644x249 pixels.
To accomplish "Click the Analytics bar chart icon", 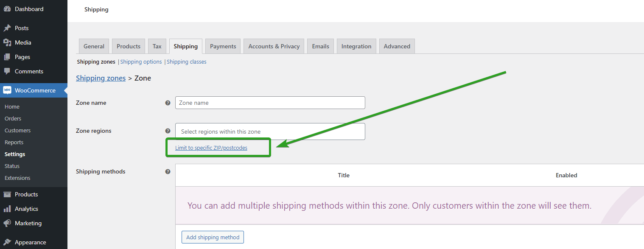I will (x=7, y=209).
